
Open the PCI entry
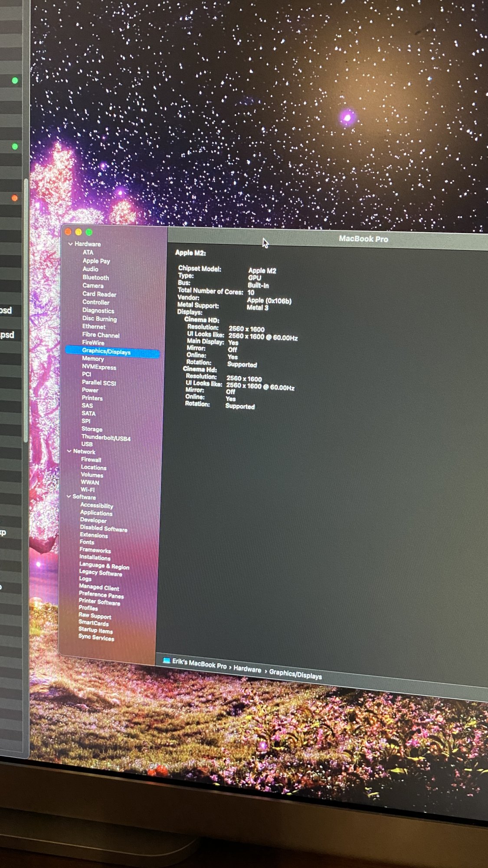86,374
